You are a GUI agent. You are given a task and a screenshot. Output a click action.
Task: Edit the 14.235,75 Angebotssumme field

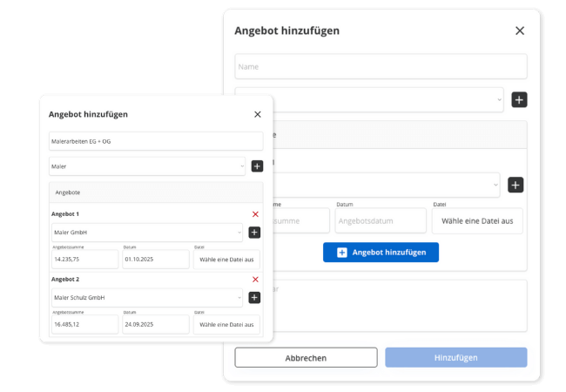click(x=84, y=259)
